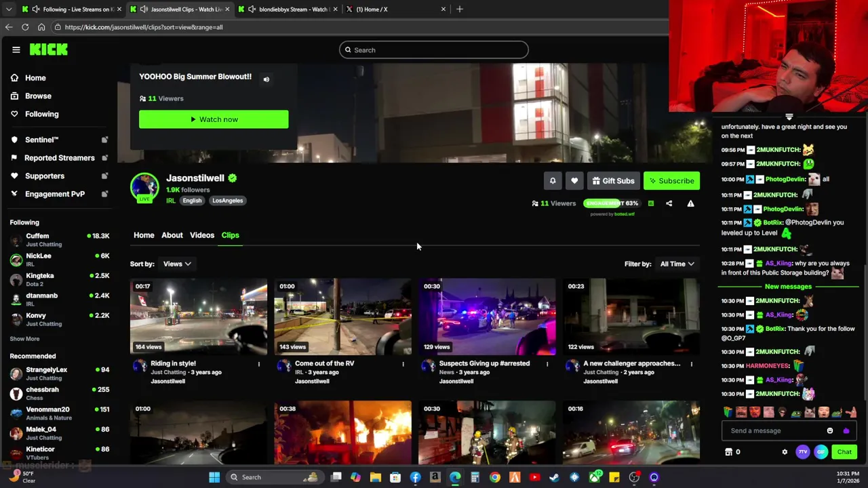Viewport: 868px width, 488px height.
Task: Open chat settings gear
Action: tap(785, 452)
